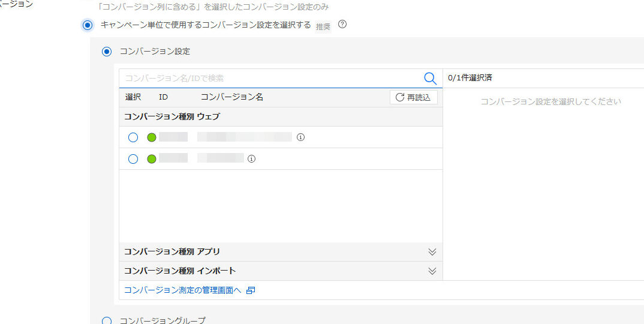Click external-window icon beside 管理画面へ link
644x324 pixels.
coord(251,290)
